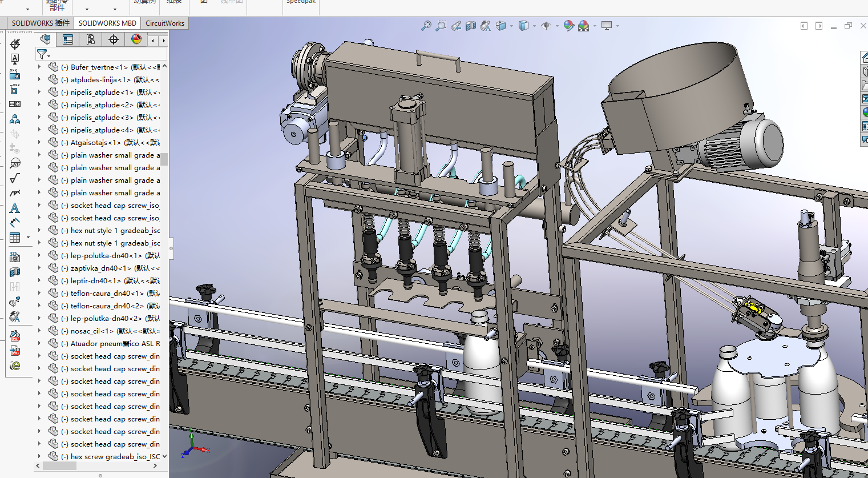
Task: Open the FeatureManager design tree tab
Action: (46, 39)
